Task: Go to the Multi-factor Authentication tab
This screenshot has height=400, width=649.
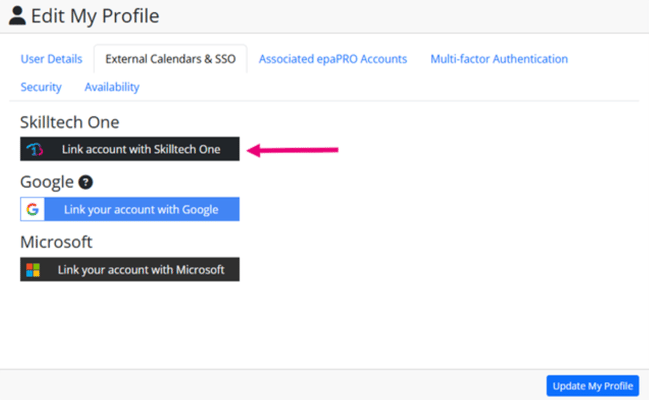Action: 499,59
